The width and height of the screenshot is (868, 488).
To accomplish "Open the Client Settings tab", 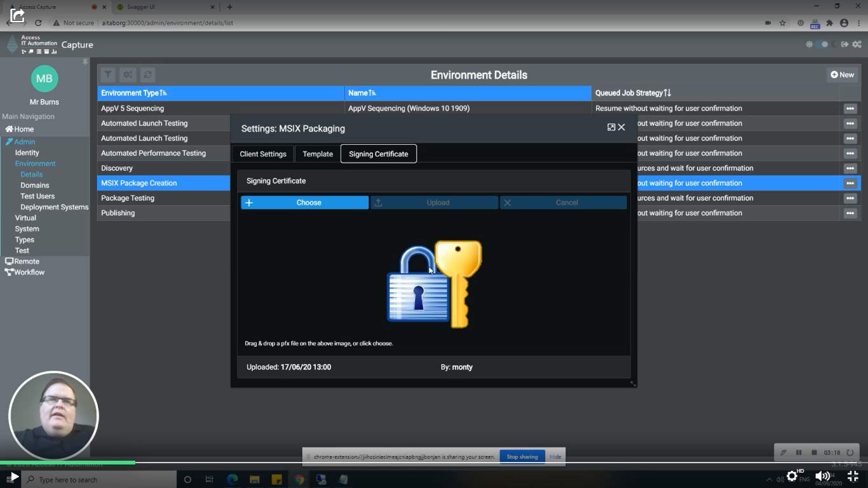I will pyautogui.click(x=262, y=154).
